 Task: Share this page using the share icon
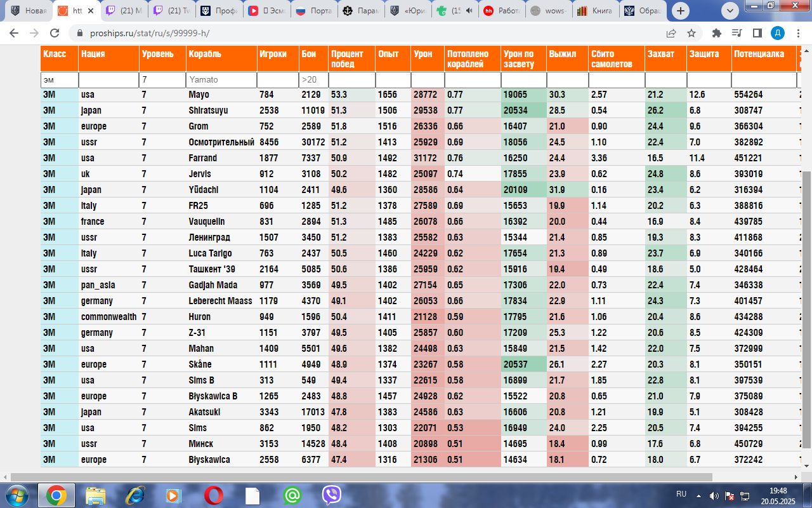click(671, 33)
